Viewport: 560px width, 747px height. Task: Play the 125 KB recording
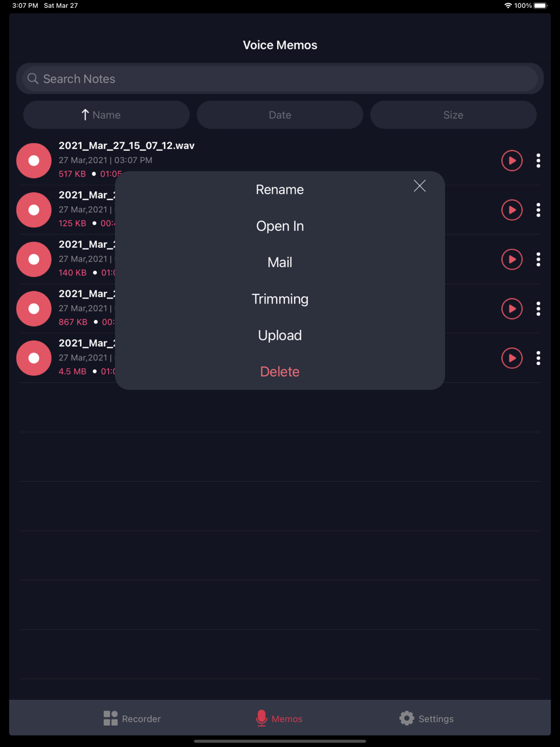[512, 210]
